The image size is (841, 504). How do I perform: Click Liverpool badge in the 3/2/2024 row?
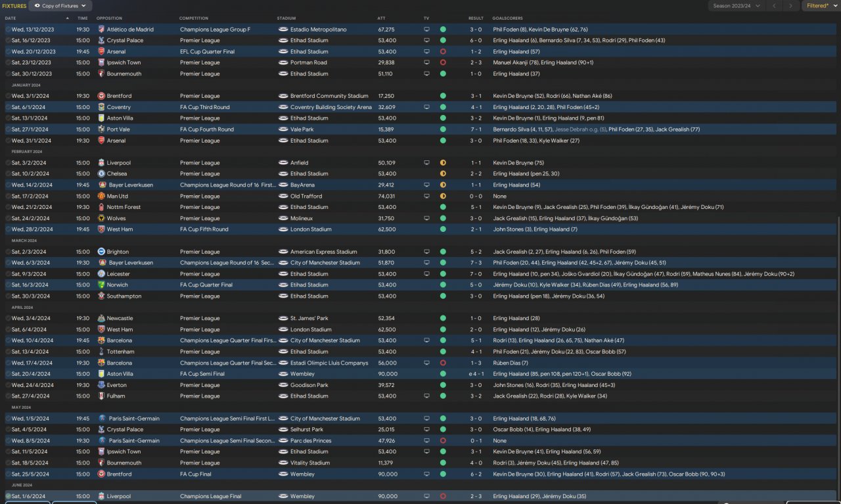101,163
